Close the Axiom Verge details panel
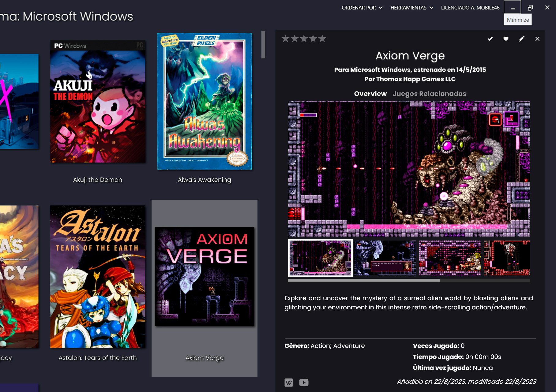Viewport: 556px width, 392px height. click(x=537, y=39)
